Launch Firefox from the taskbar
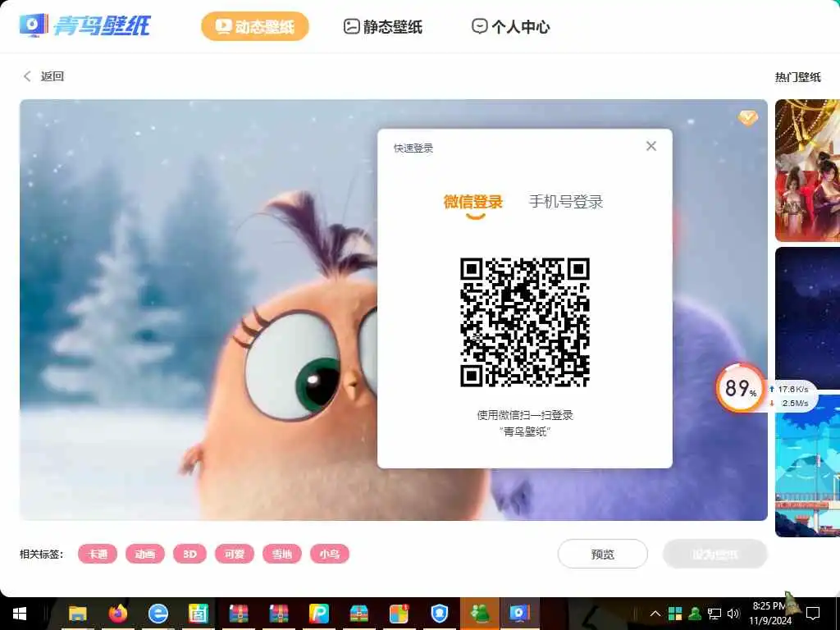This screenshot has width=840, height=630. (118, 614)
